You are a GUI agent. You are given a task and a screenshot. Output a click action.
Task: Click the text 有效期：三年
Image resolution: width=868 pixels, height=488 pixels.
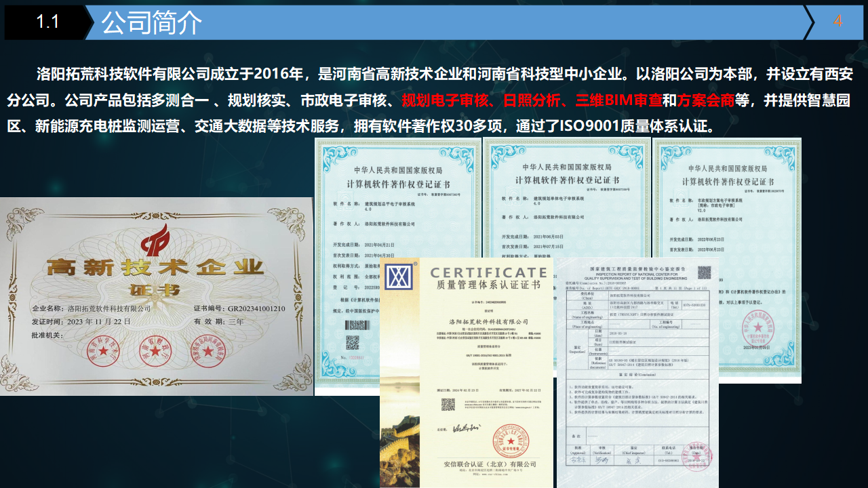pyautogui.click(x=218, y=321)
